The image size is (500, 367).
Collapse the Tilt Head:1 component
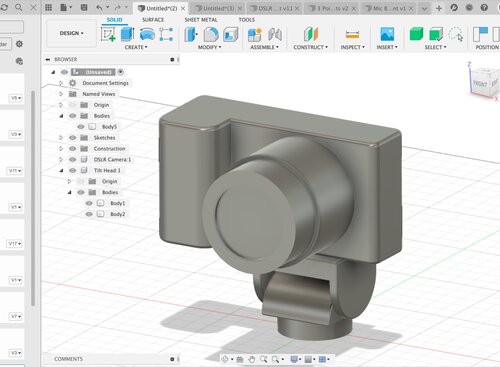(61, 170)
